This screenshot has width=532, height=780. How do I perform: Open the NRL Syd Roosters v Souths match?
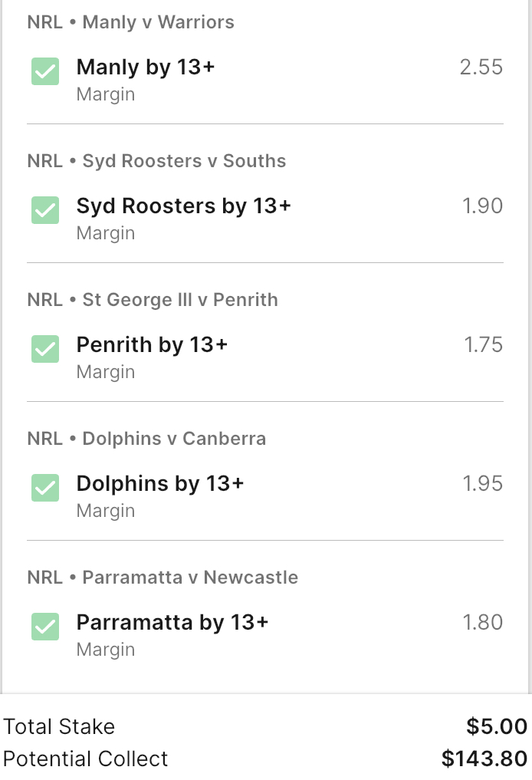click(x=156, y=161)
